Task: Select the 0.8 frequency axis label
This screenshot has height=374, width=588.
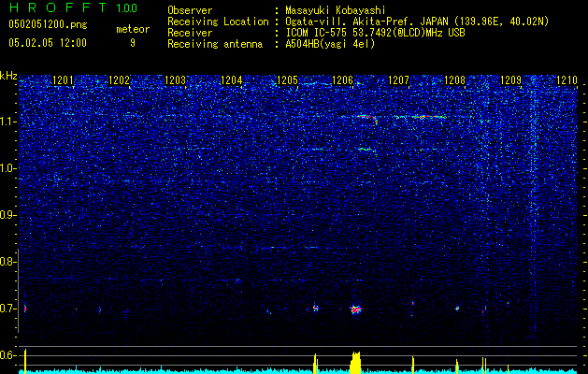Action: tap(7, 262)
